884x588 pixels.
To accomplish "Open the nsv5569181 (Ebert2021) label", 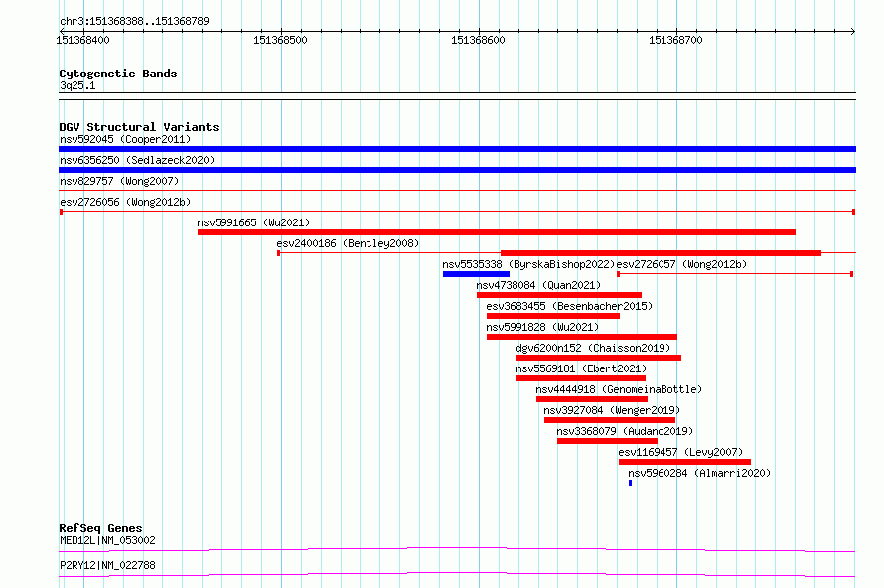I will pyautogui.click(x=581, y=368).
